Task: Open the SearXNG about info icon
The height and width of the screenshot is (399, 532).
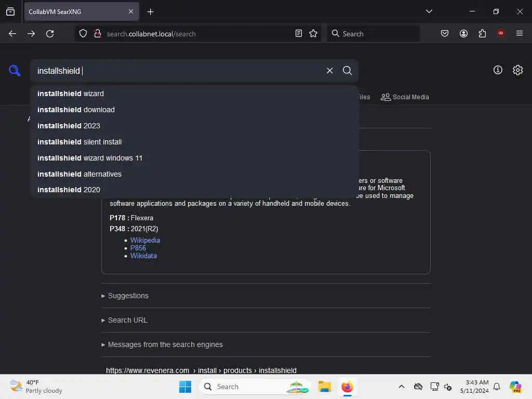Action: click(498, 70)
